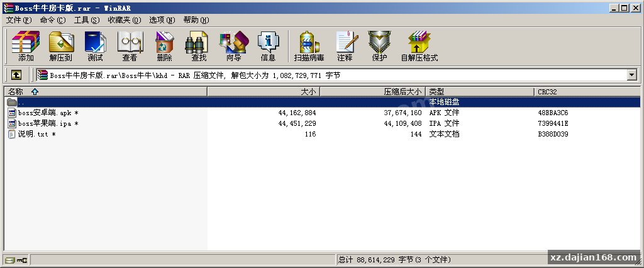Minimize the WinRAR window

pyautogui.click(x=614, y=8)
